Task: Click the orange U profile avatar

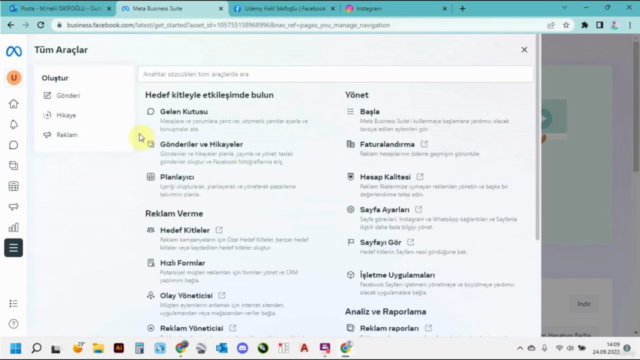Action: pyautogui.click(x=13, y=78)
